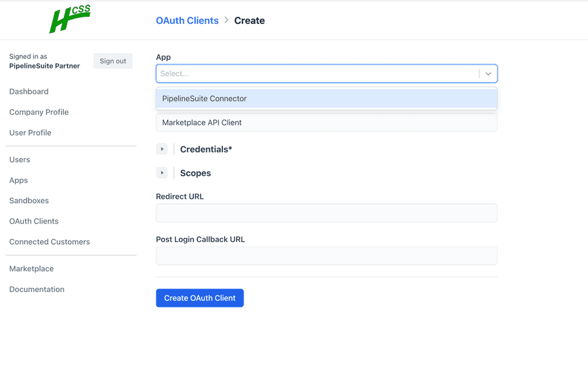Navigate to the Marketplace section
This screenshot has width=588, height=390.
coord(31,269)
